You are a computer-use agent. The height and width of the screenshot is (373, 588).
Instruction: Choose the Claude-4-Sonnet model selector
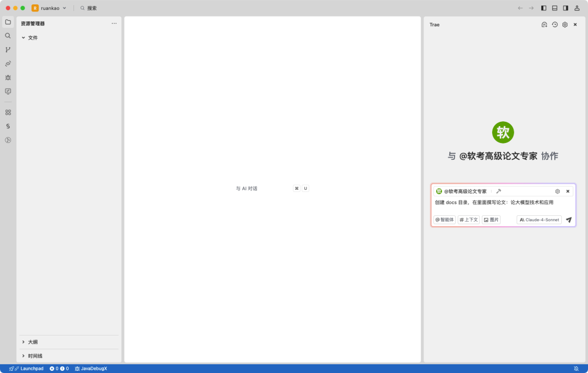point(538,220)
